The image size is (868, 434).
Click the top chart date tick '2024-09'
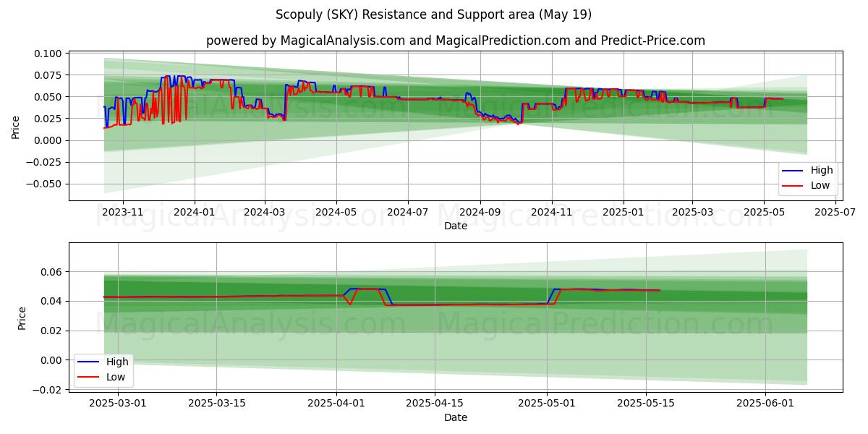[480, 212]
